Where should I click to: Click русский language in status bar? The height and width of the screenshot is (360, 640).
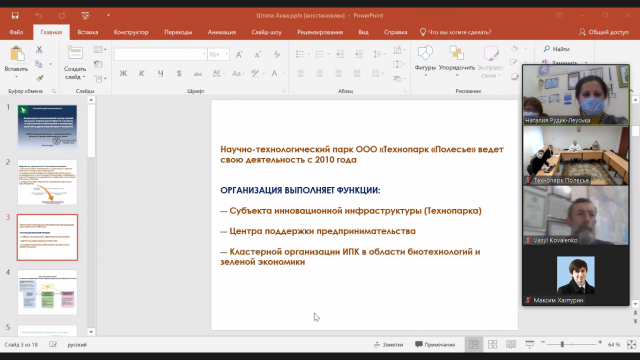point(77,344)
